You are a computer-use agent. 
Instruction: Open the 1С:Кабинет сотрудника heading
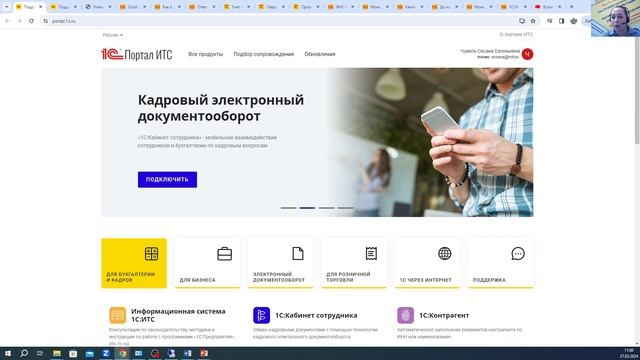point(316,315)
